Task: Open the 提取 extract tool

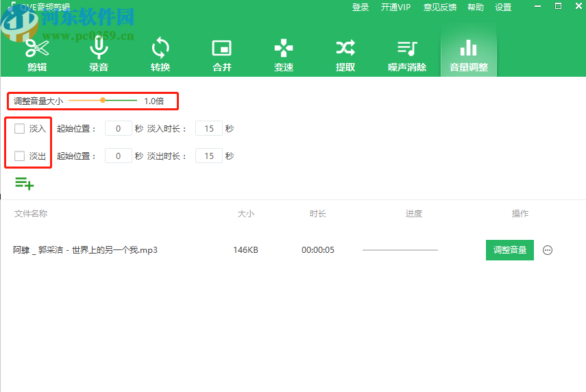Action: [x=345, y=55]
